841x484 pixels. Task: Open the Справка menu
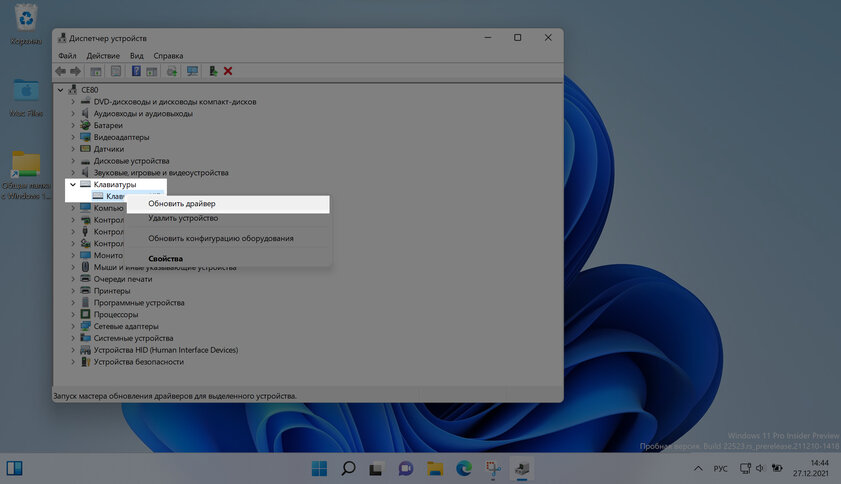coord(168,56)
